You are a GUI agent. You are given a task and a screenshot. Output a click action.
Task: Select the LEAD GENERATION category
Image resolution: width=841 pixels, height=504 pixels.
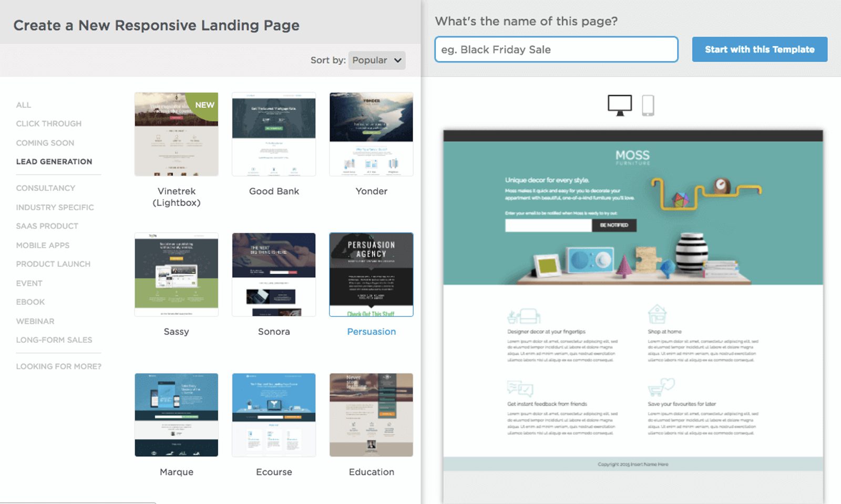[x=54, y=161]
